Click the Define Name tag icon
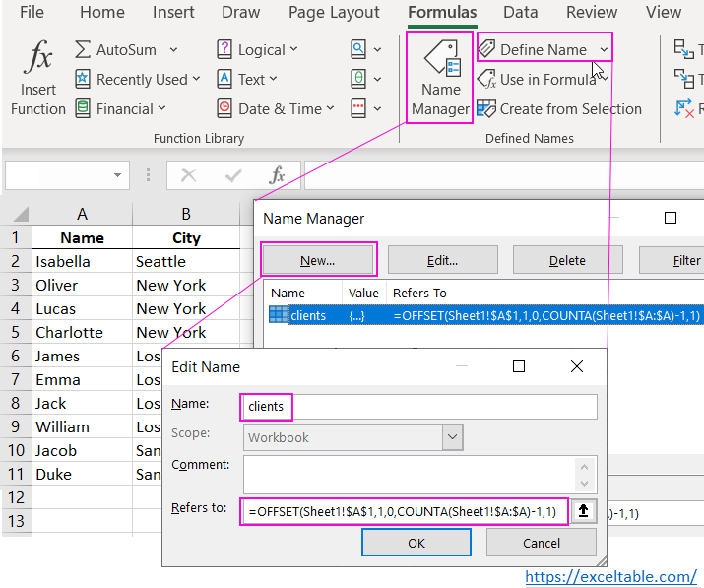704x588 pixels. tap(486, 48)
